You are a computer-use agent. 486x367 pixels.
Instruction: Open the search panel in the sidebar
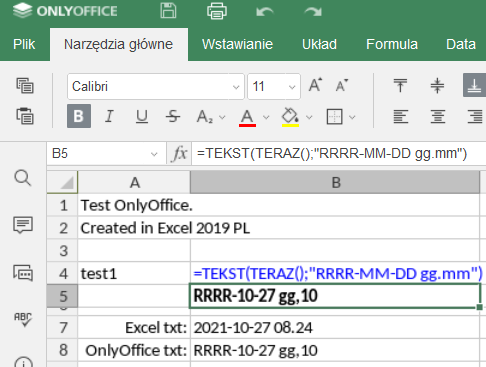tap(23, 178)
